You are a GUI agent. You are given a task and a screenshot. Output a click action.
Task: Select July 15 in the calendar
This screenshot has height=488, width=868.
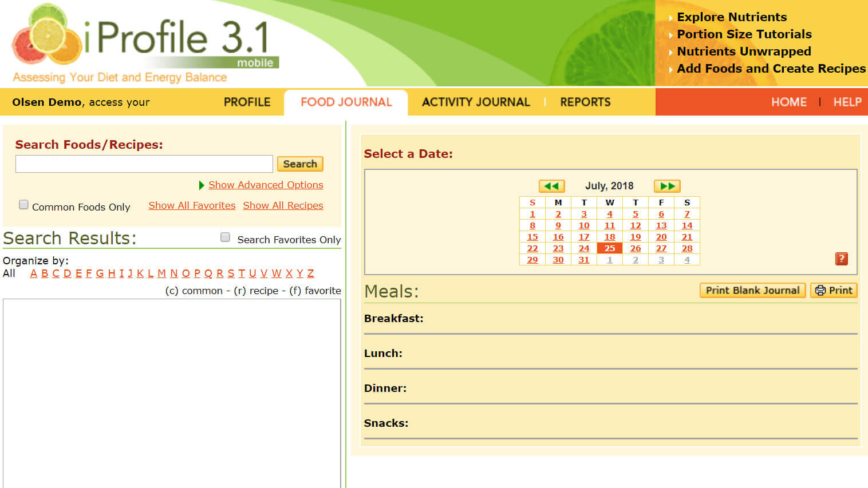(x=532, y=237)
